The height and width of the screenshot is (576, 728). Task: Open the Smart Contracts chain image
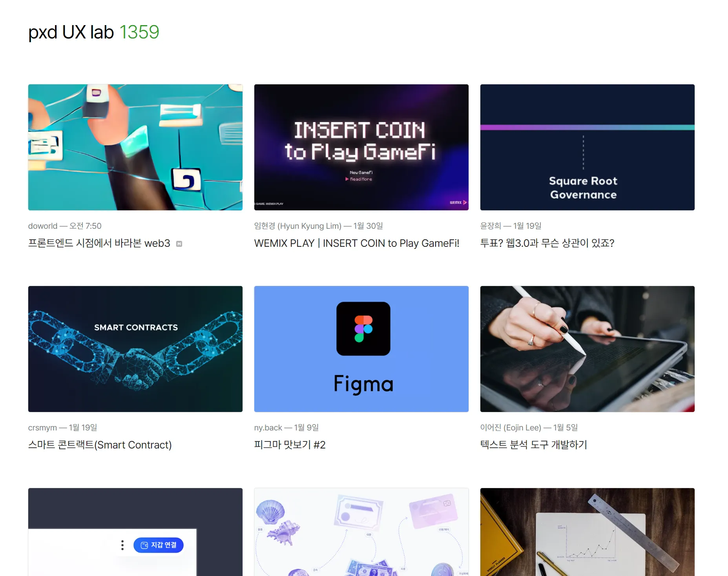(135, 349)
